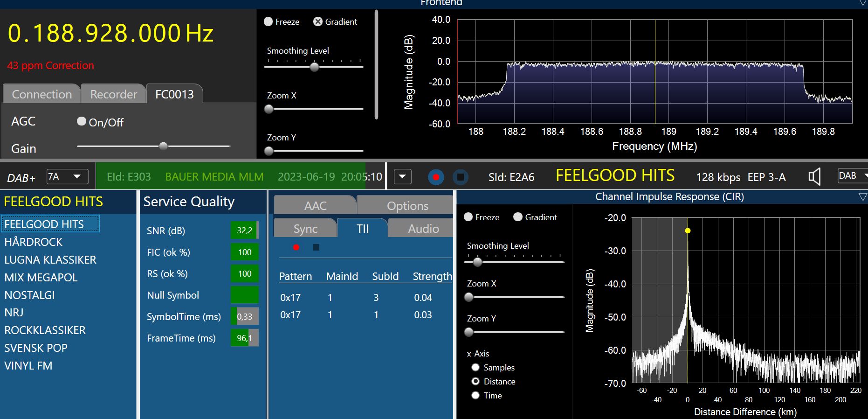Collapse the Frontend panel using its triangle
This screenshot has width=868, height=419.
[x=862, y=3]
